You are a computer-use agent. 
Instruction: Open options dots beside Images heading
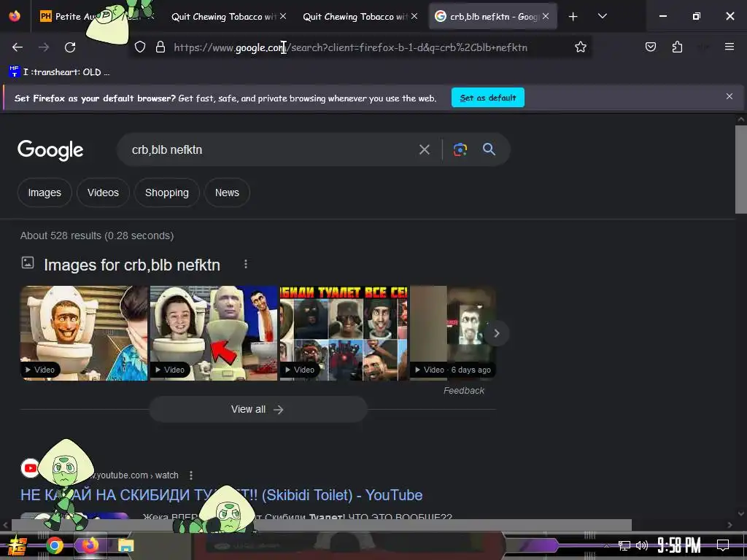[x=245, y=264]
